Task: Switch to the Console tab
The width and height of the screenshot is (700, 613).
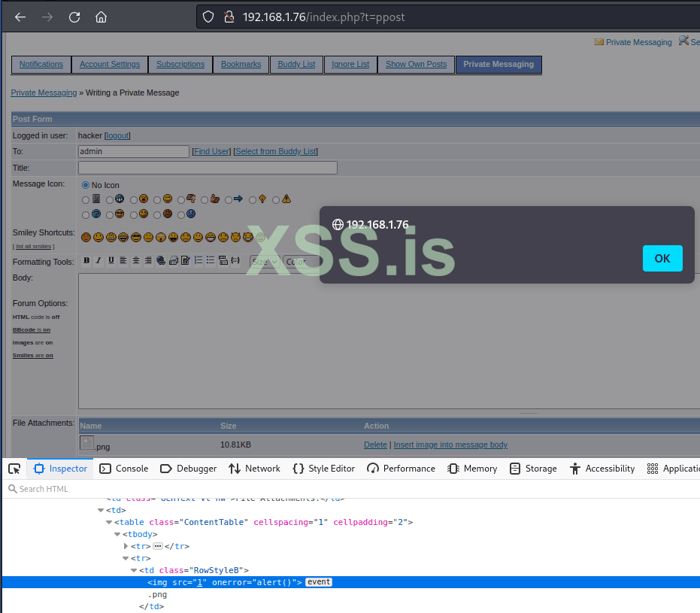Action: click(x=123, y=469)
